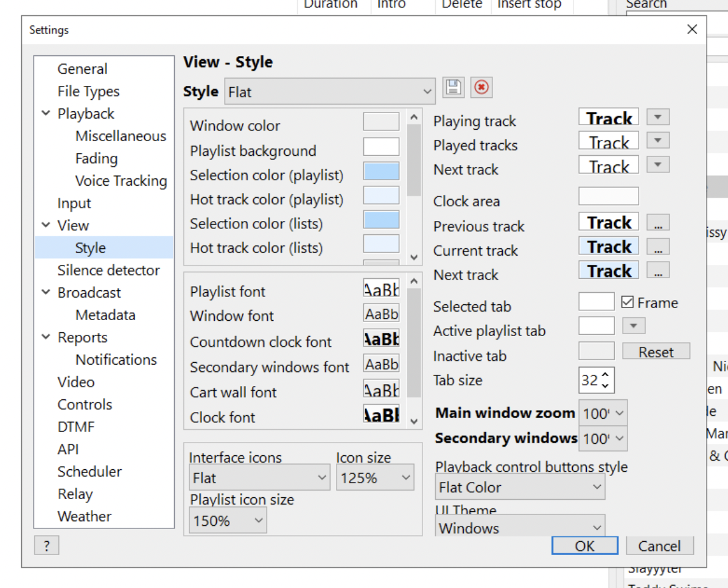The width and height of the screenshot is (728, 588).
Task: Decrease the Tab size stepper value
Action: coord(605,385)
